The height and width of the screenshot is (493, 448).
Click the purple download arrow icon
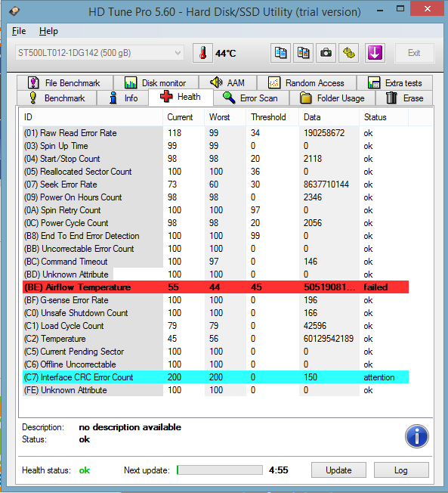click(x=375, y=53)
